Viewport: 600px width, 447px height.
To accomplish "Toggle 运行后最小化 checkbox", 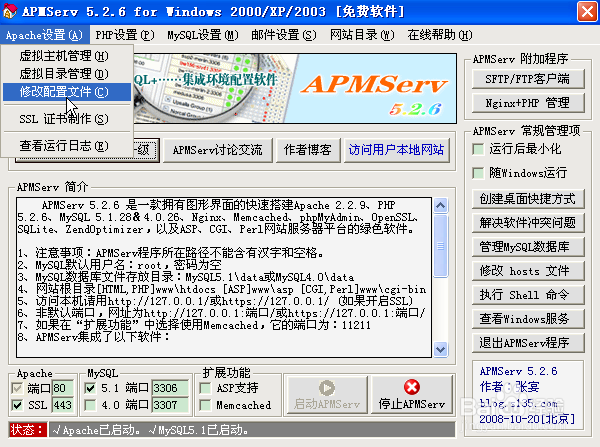I will pos(478,149).
